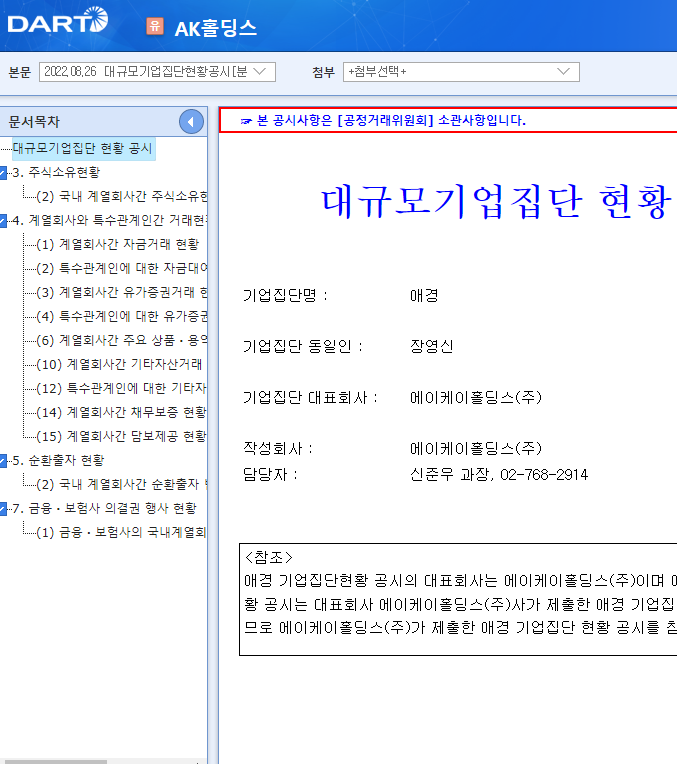Click 에이케이홀딩스(주) beside 작성회사
Screen dimensions: 677x764
pos(476,448)
